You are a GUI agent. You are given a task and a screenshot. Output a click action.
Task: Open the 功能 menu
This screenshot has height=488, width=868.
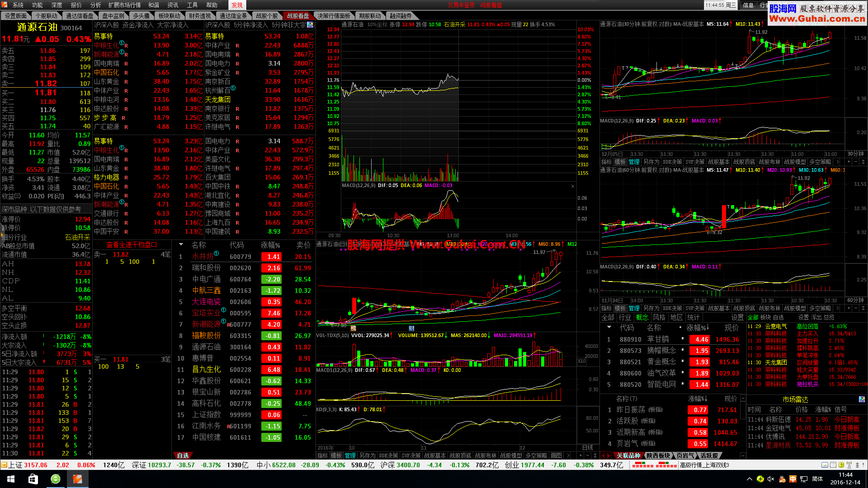point(37,5)
